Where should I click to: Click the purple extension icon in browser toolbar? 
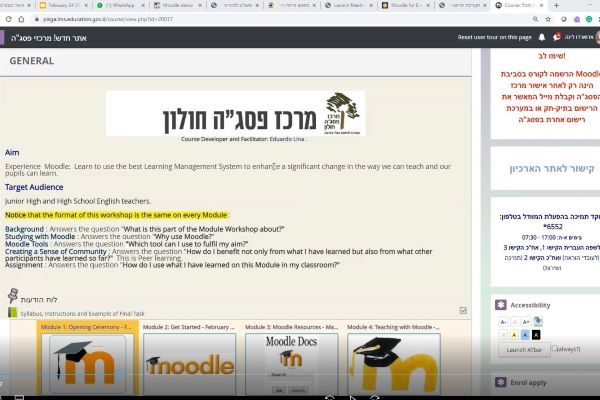point(577,19)
